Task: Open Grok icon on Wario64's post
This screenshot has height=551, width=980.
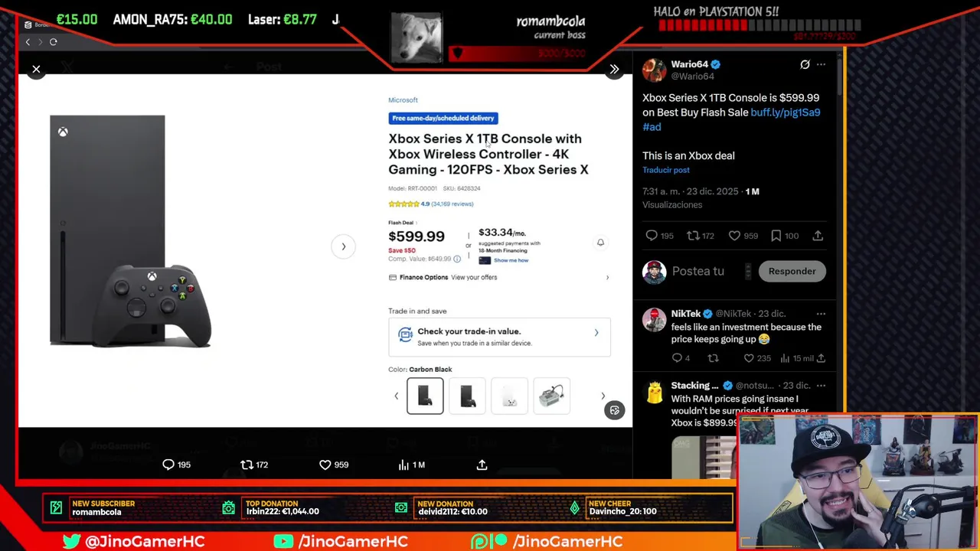Action: tap(805, 65)
